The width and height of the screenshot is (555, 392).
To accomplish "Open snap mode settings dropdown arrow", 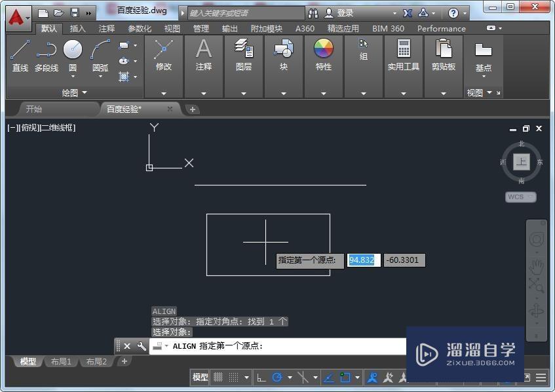I will [247, 378].
